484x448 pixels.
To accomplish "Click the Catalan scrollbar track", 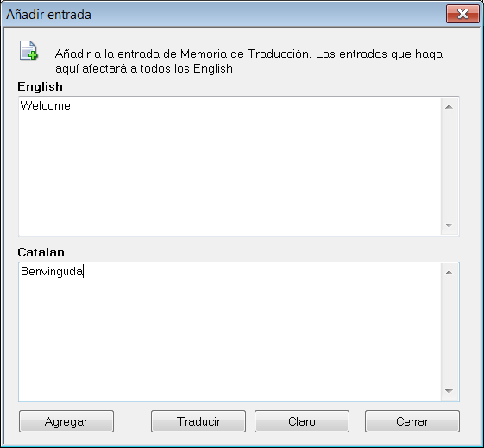I will 449,332.
